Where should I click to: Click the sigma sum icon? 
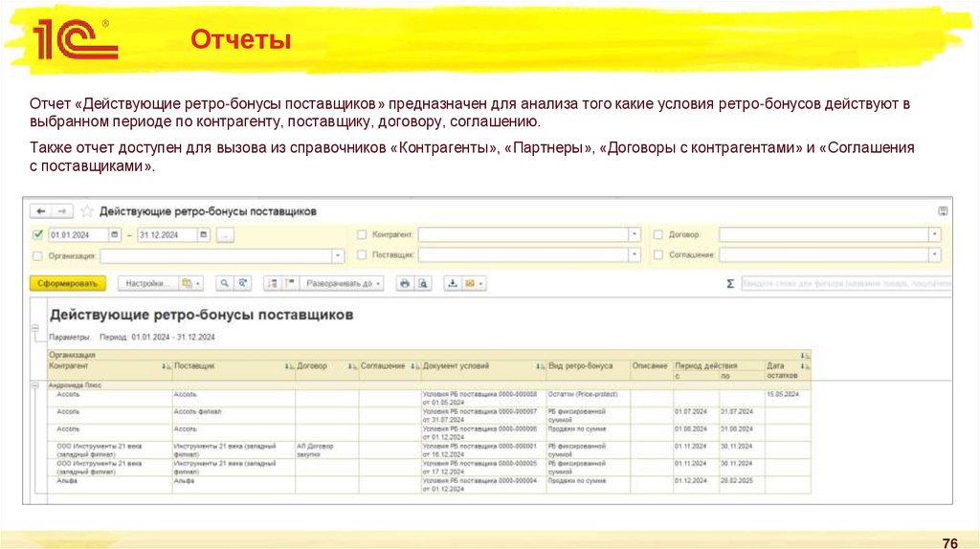(x=730, y=284)
